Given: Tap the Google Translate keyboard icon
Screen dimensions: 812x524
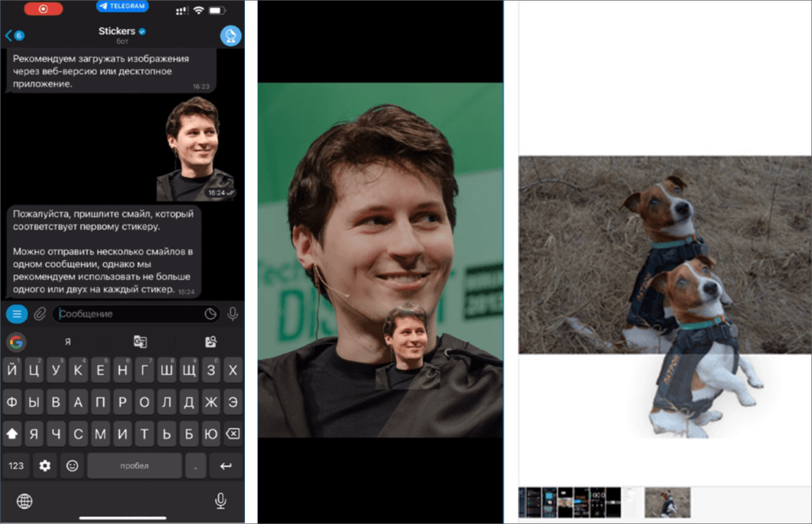Looking at the screenshot, I should click(140, 342).
